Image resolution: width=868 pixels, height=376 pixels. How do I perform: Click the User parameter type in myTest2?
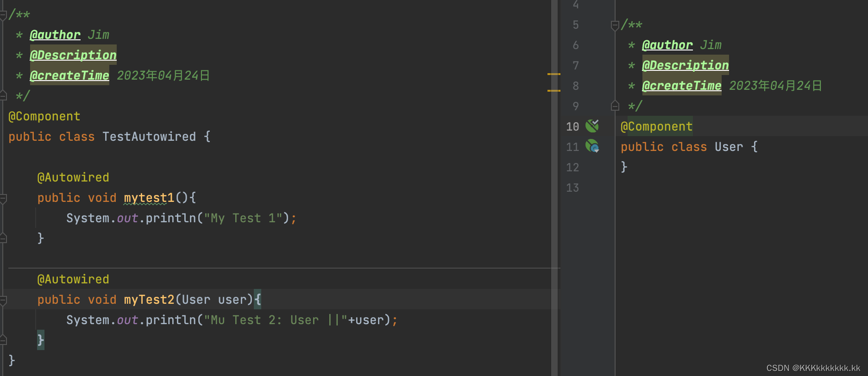click(x=196, y=300)
